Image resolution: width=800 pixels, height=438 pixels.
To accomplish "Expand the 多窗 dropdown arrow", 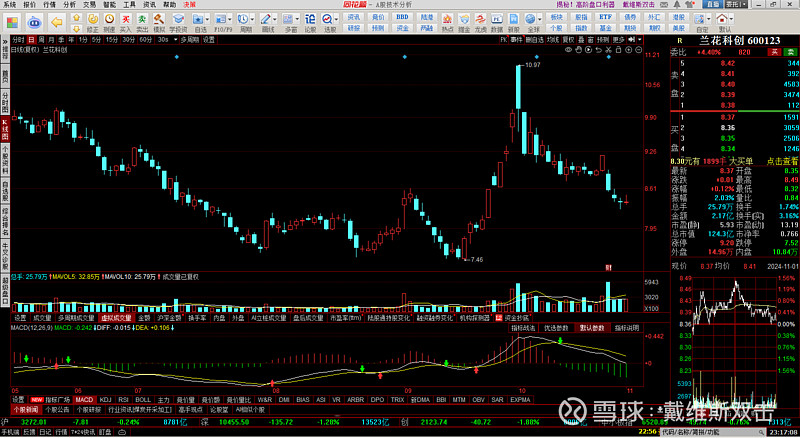I will click(298, 19).
